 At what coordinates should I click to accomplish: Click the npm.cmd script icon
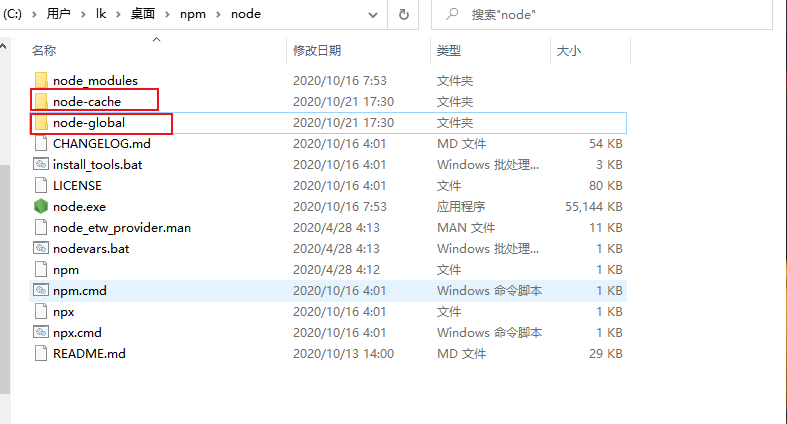coord(41,290)
